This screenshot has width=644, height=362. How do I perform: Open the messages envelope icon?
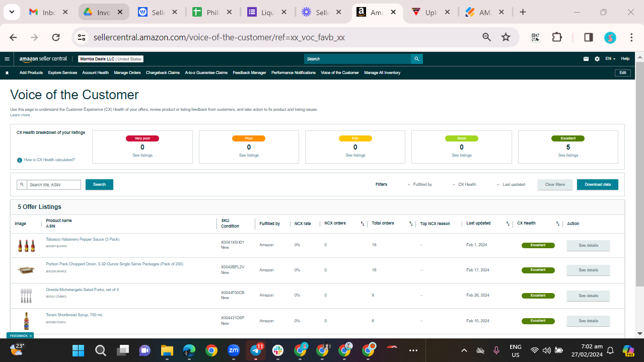[x=586, y=59]
